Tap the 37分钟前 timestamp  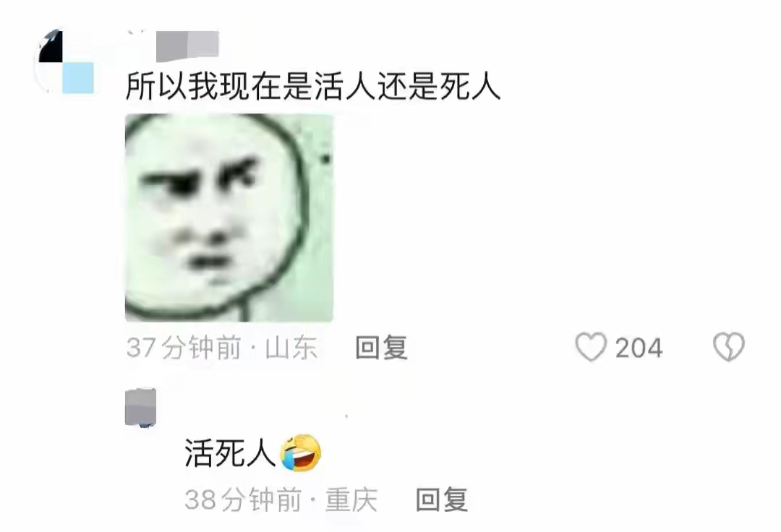pos(184,348)
